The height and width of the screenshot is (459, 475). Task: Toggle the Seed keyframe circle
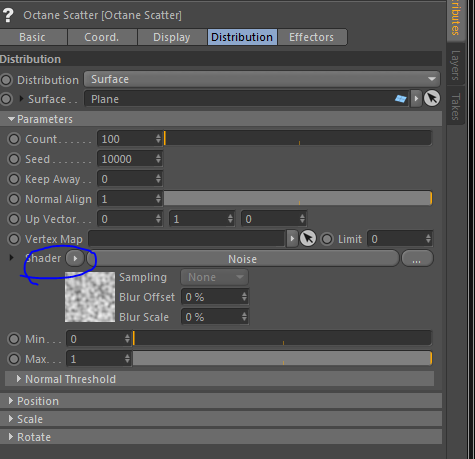(x=14, y=159)
